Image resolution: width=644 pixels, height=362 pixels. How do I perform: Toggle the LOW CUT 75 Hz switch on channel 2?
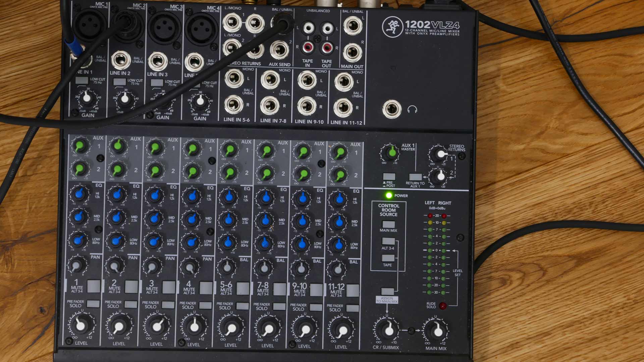click(x=120, y=82)
